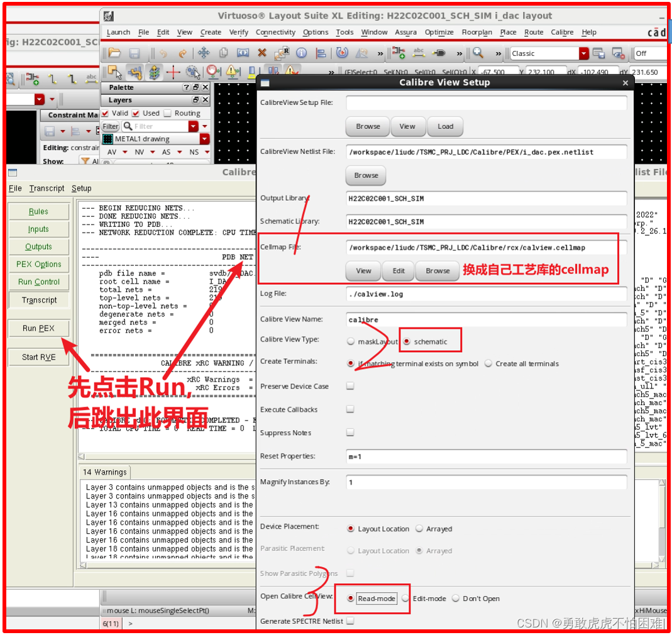Click the Calibre View Name input field

coord(486,319)
